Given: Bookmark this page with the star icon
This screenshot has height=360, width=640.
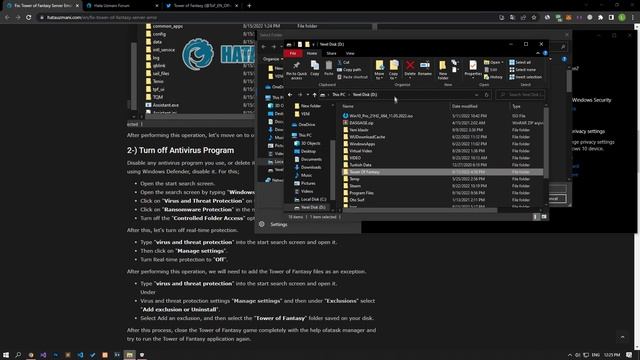Looking at the screenshot, I should (534, 18).
